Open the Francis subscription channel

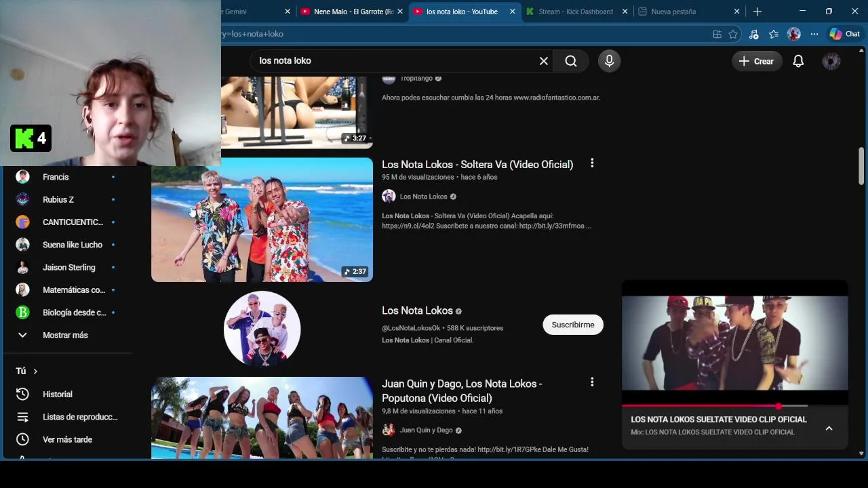(66, 177)
